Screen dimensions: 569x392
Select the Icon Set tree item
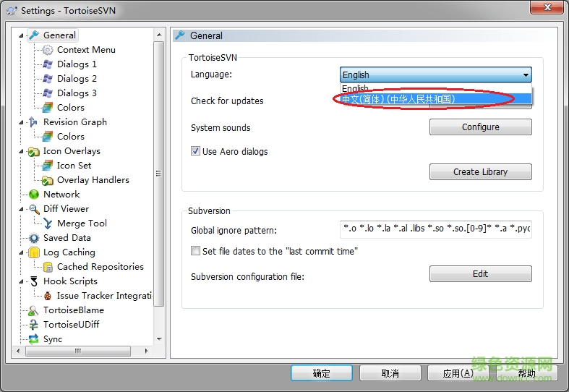(74, 166)
